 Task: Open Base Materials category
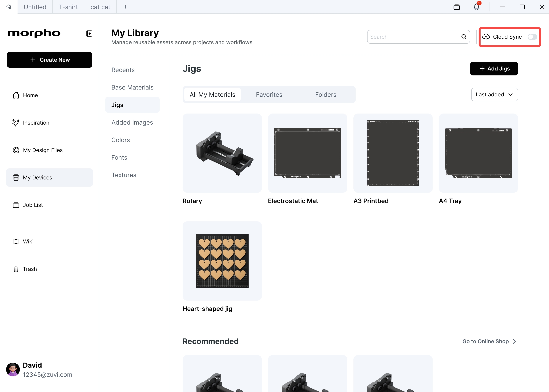(x=132, y=87)
